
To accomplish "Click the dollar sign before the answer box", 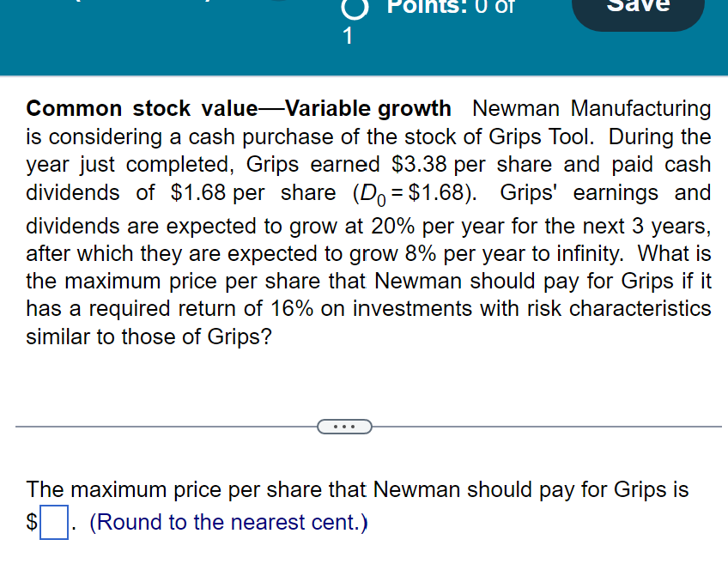I will coord(32,522).
